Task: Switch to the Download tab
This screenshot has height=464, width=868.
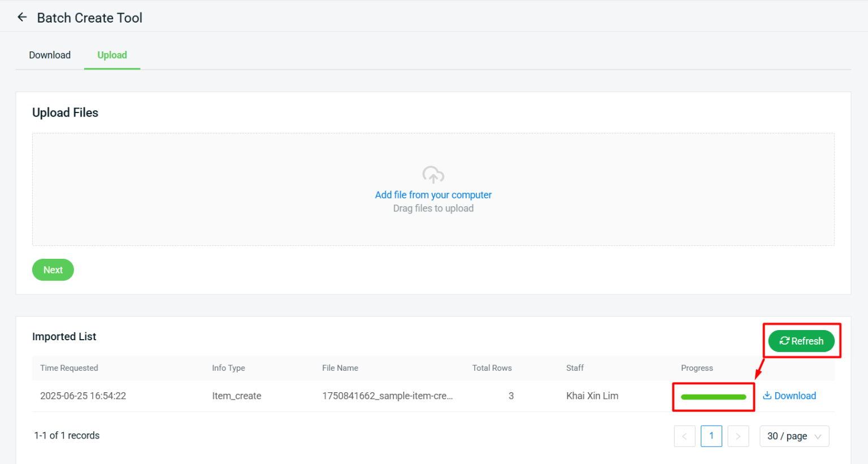Action: 49,55
